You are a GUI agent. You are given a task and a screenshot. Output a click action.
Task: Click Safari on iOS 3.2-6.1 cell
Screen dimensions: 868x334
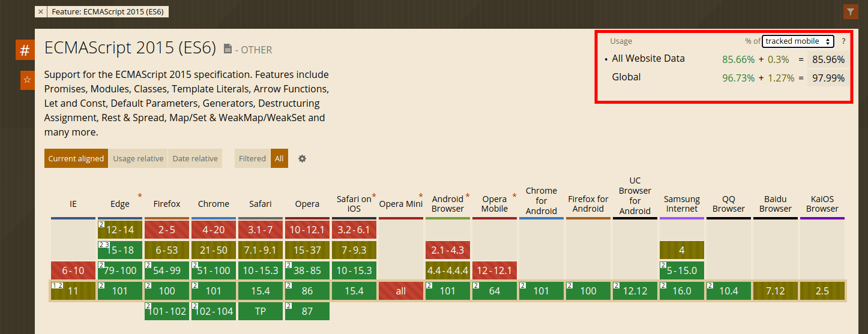354,230
